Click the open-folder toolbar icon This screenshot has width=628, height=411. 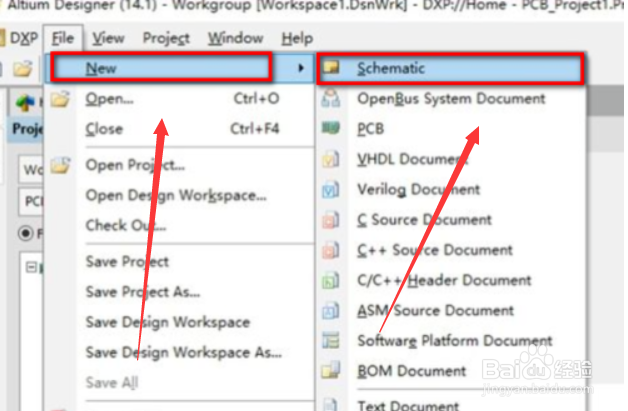coord(22,68)
